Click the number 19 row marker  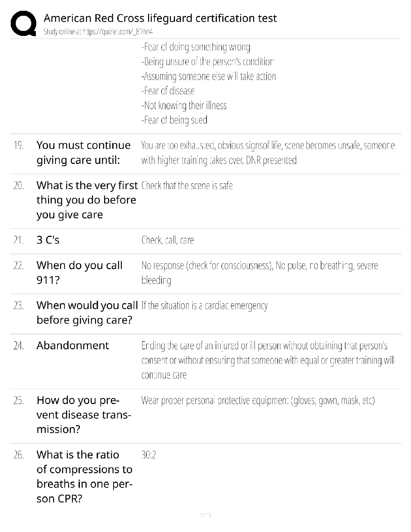[18, 145]
